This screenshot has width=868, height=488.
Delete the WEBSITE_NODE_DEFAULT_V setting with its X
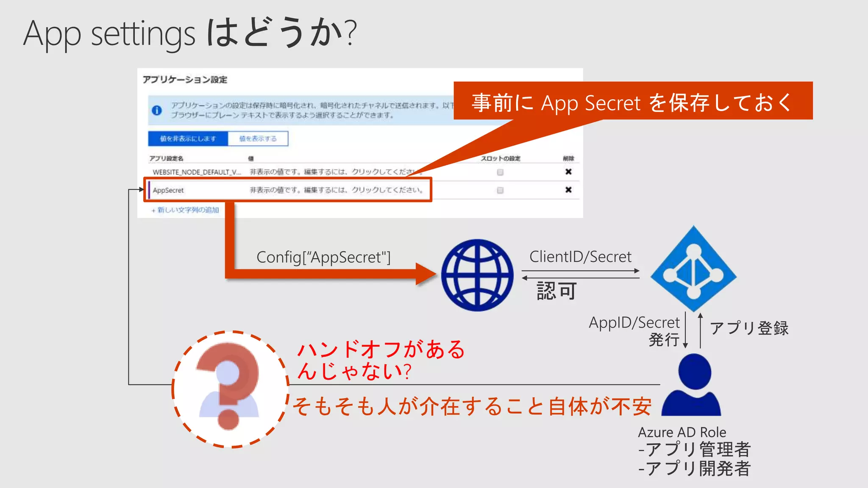coord(568,172)
